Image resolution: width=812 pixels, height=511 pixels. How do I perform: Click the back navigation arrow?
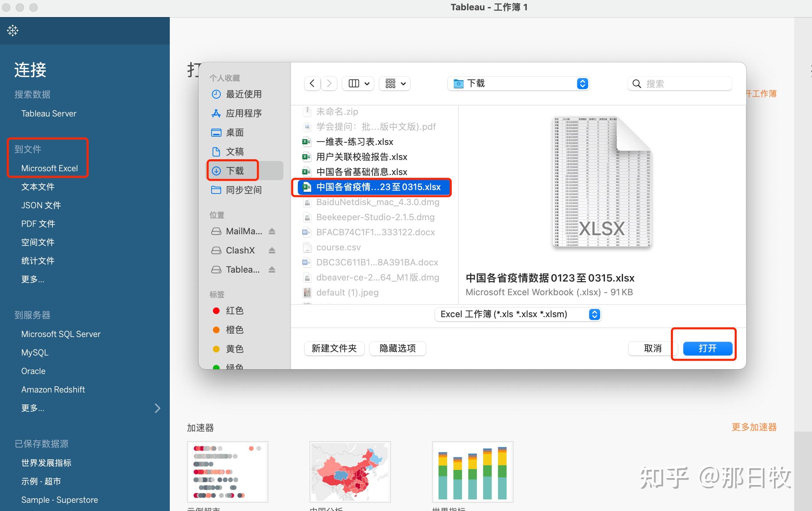tap(312, 83)
